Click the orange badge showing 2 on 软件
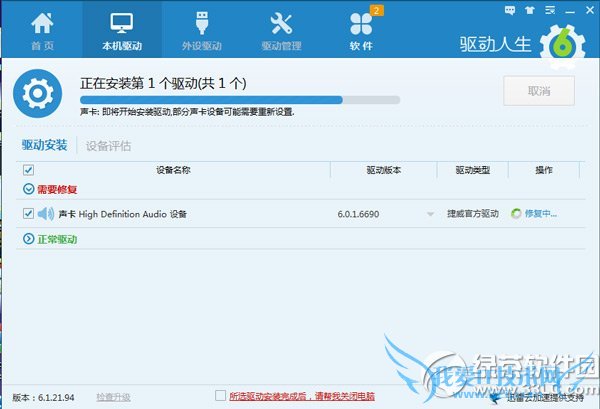600x409 pixels. (377, 11)
